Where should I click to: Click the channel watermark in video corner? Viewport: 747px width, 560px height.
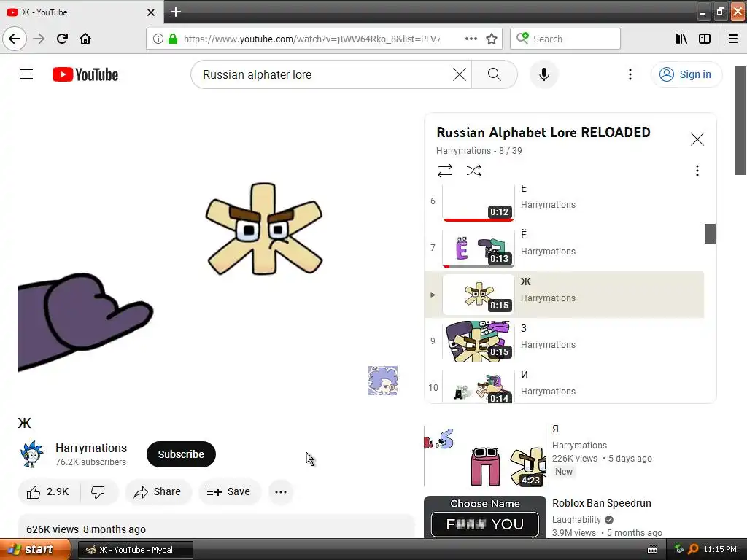coord(382,381)
